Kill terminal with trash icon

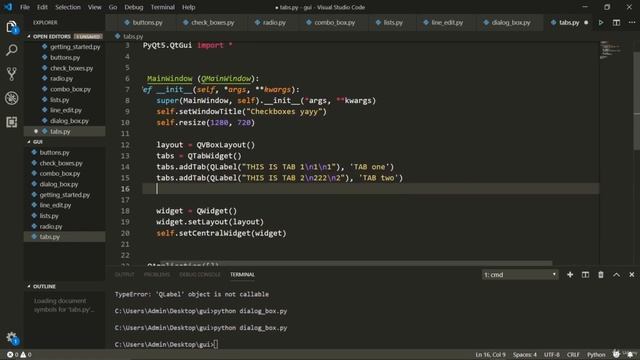tap(601, 275)
